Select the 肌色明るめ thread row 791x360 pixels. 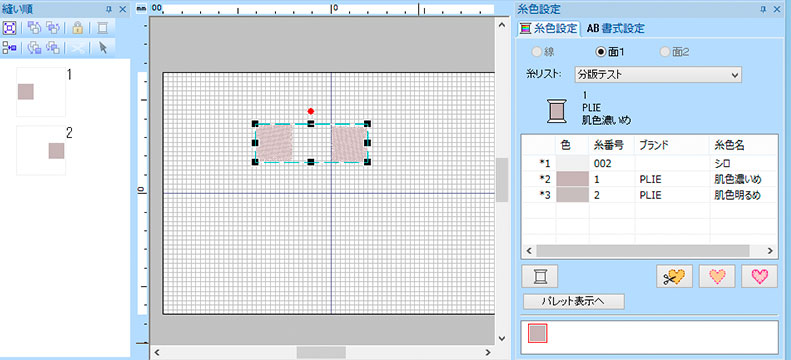(x=649, y=195)
